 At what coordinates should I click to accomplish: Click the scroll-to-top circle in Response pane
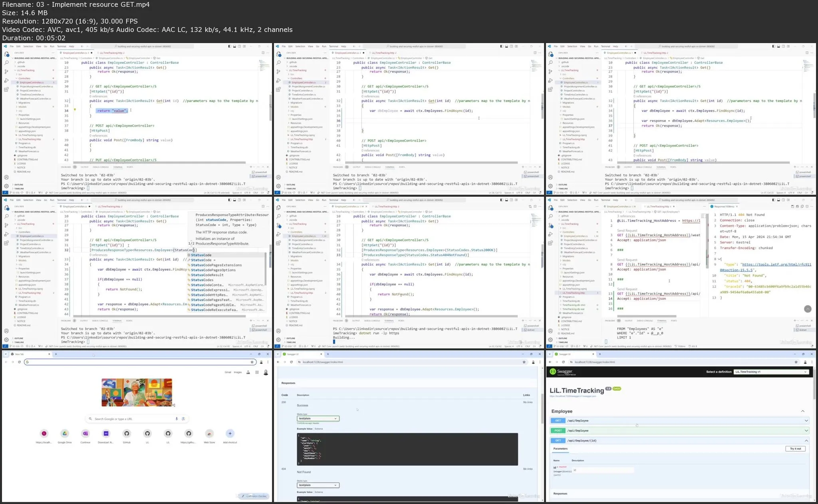coord(808,309)
